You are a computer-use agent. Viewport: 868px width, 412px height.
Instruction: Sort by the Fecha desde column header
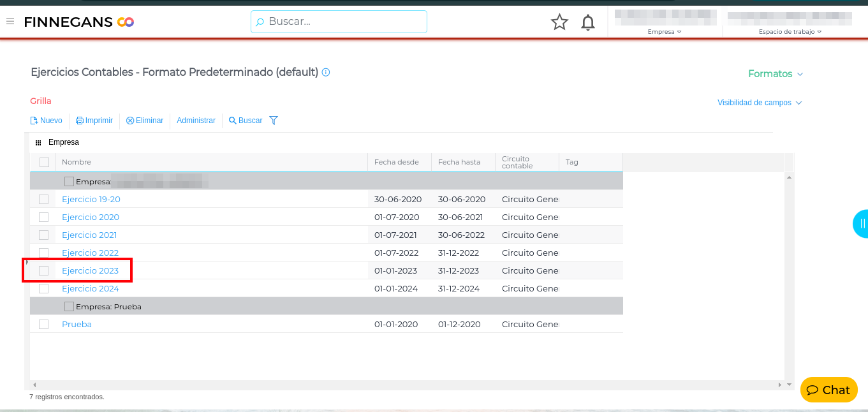tap(399, 162)
